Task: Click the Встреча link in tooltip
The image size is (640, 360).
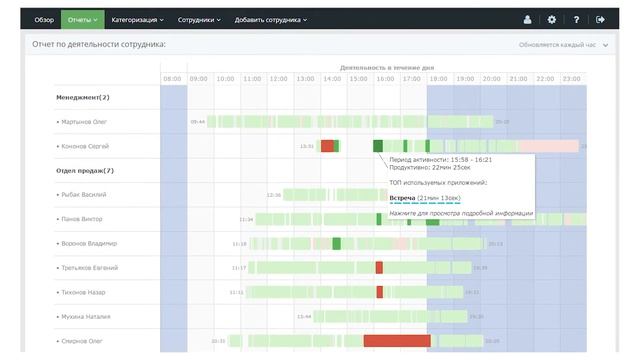Action: 402,198
